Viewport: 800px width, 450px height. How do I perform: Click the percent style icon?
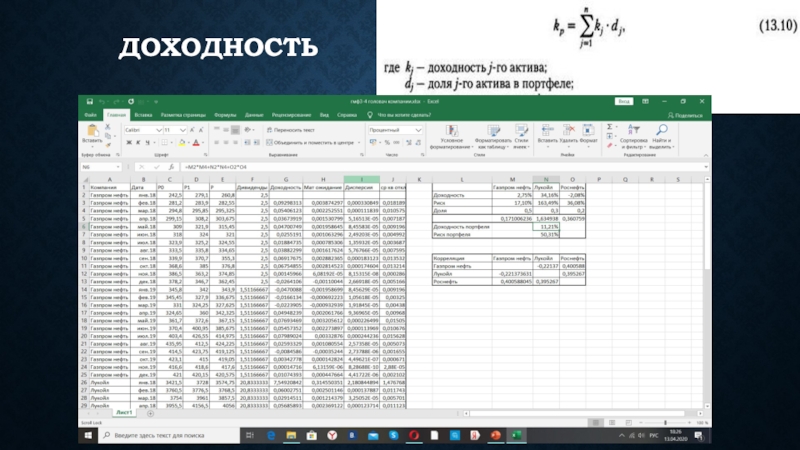point(387,143)
